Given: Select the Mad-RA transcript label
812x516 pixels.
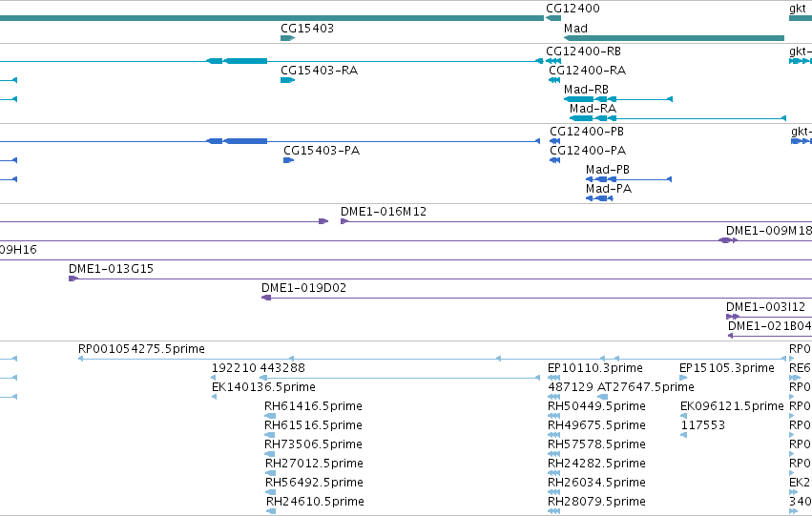Looking at the screenshot, I should pos(593,109).
